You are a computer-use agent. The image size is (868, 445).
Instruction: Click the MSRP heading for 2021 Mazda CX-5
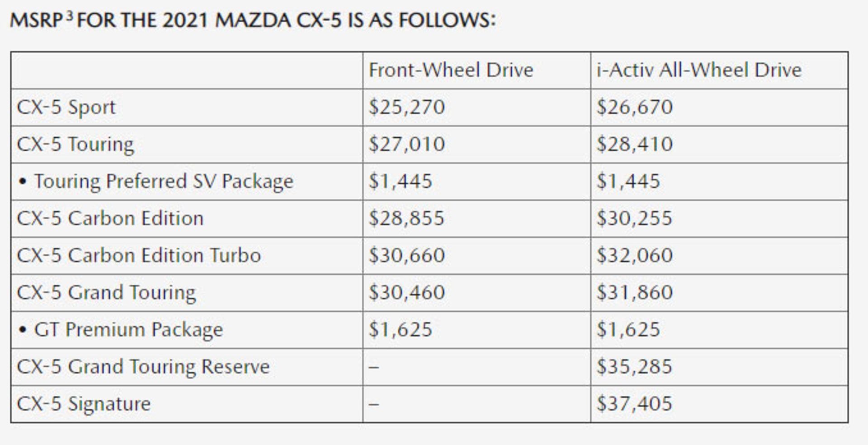(x=253, y=20)
